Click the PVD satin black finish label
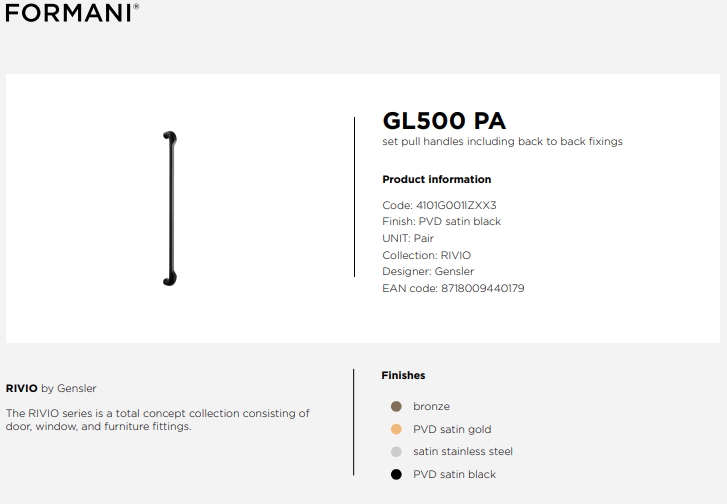 click(x=454, y=474)
